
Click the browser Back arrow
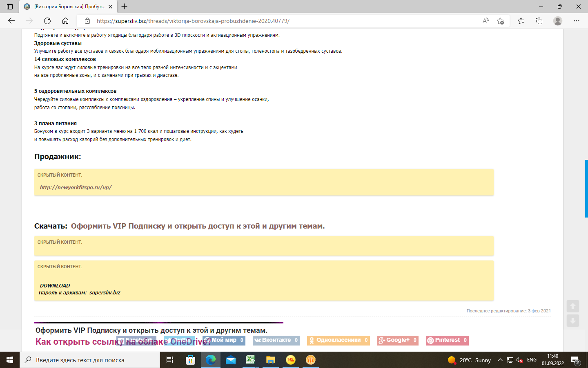11,21
